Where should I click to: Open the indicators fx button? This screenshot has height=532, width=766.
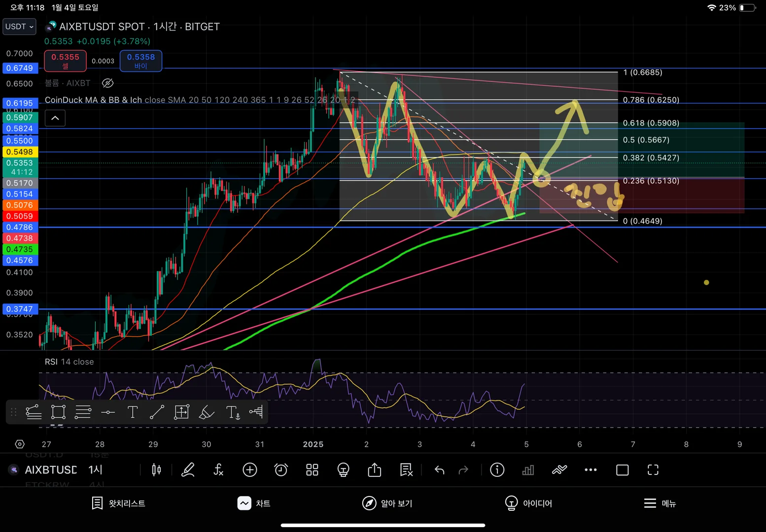coord(218,470)
